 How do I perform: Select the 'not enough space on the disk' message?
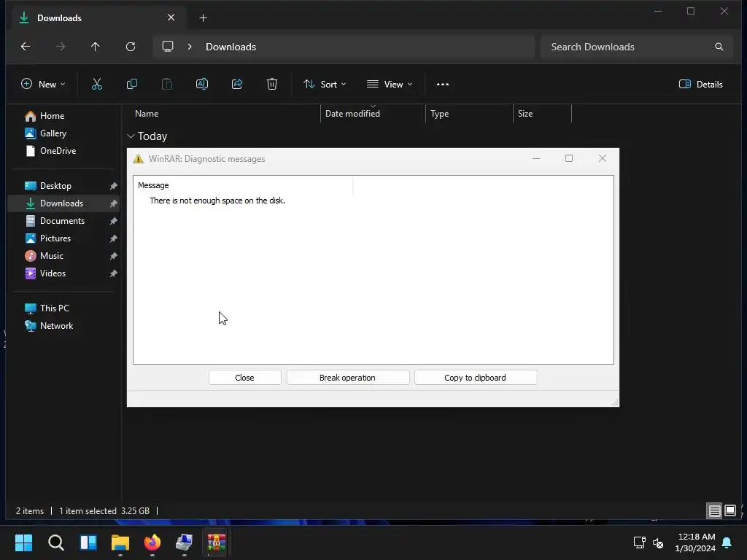pos(217,201)
